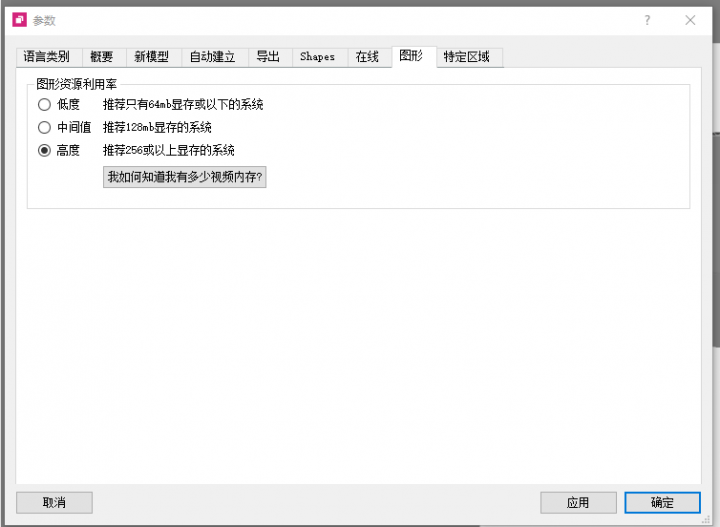The width and height of the screenshot is (720, 527).
Task: Open the 特定区域 tab
Action: click(x=467, y=57)
